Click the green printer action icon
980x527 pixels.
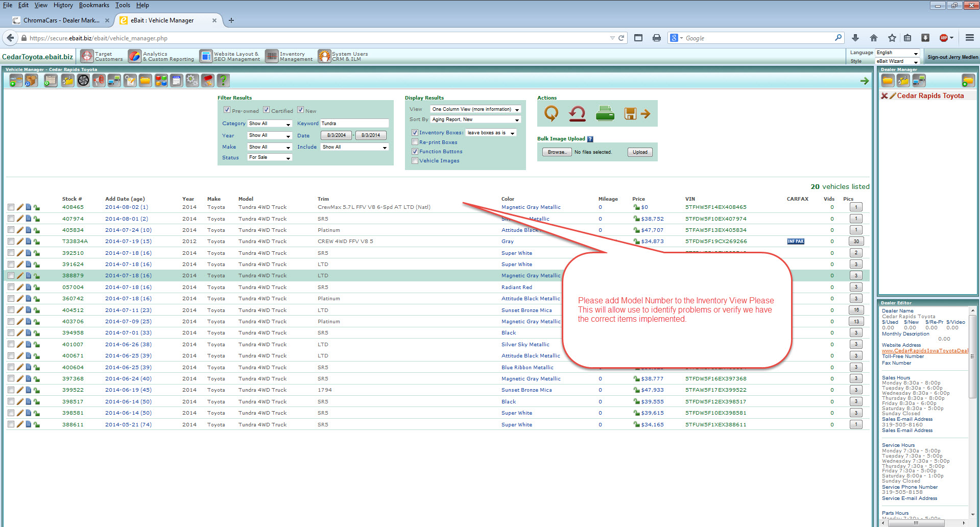[605, 113]
